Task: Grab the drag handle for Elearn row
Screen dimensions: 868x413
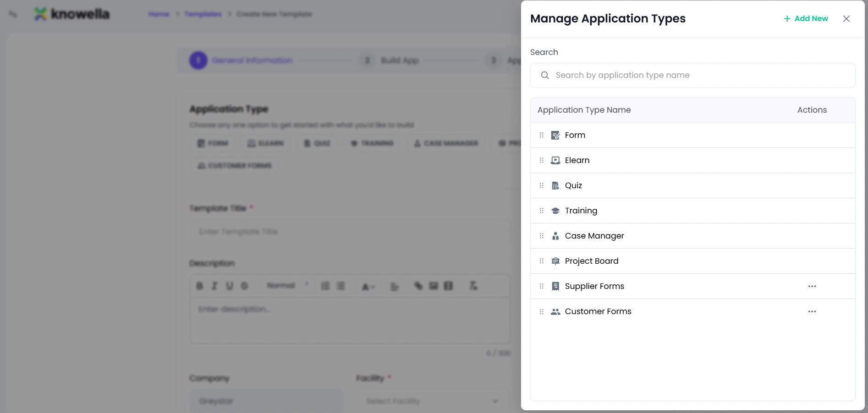Action: [x=542, y=160]
